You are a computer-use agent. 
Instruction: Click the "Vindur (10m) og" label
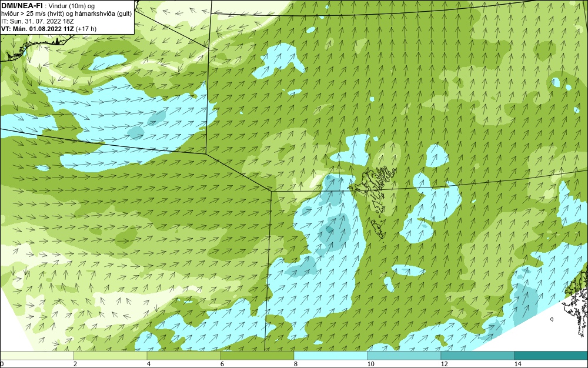coord(72,6)
